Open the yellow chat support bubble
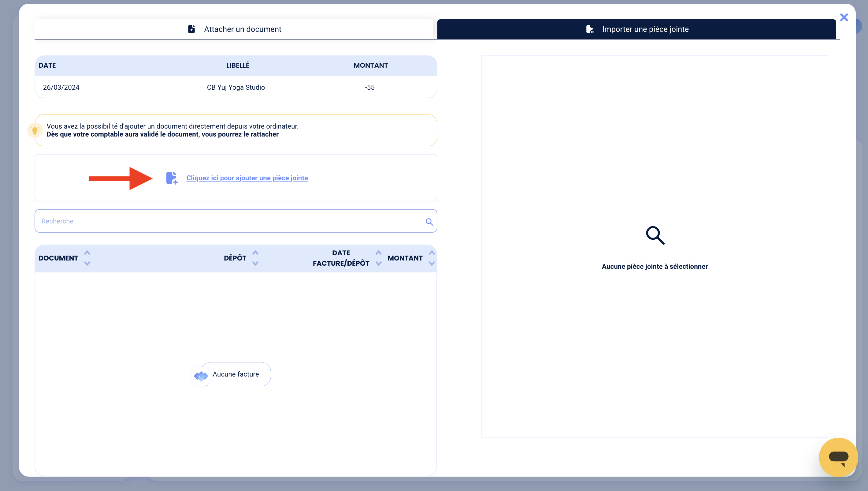 tap(838, 457)
